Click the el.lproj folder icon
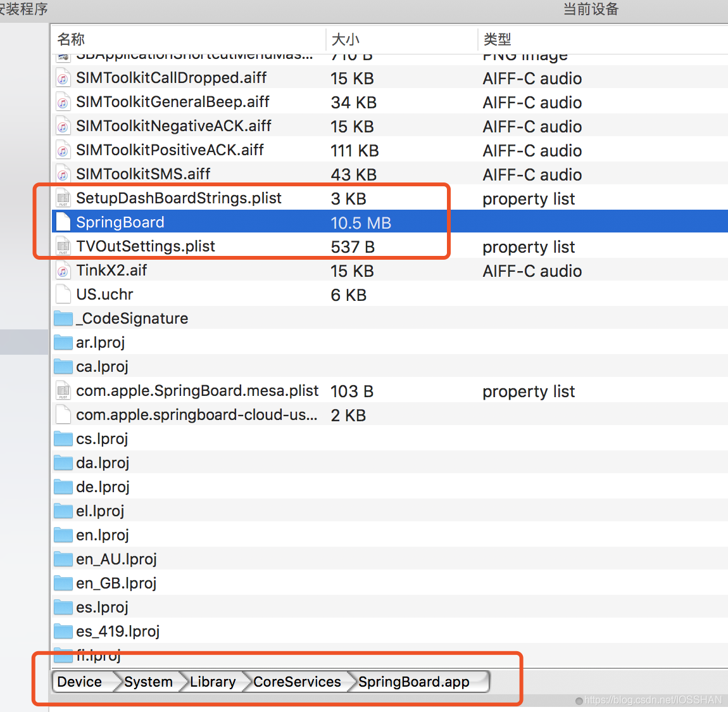 coord(63,511)
